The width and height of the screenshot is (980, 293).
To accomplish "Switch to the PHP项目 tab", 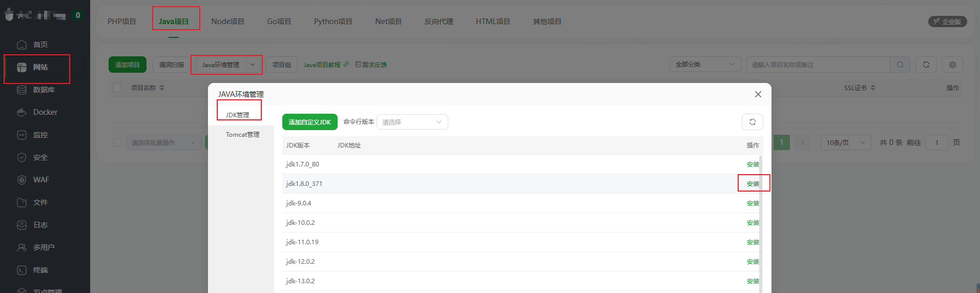I will pyautogui.click(x=122, y=22).
